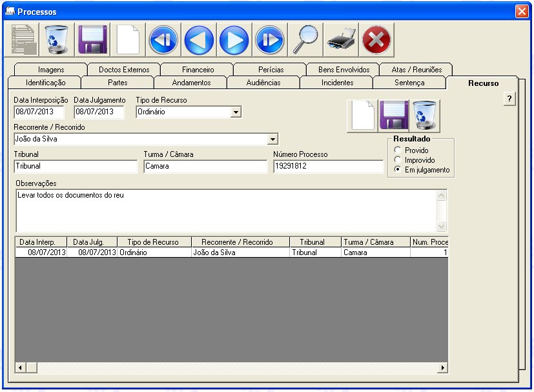534x392 pixels.
Task: Click the Data Interposição date field
Action: point(39,112)
